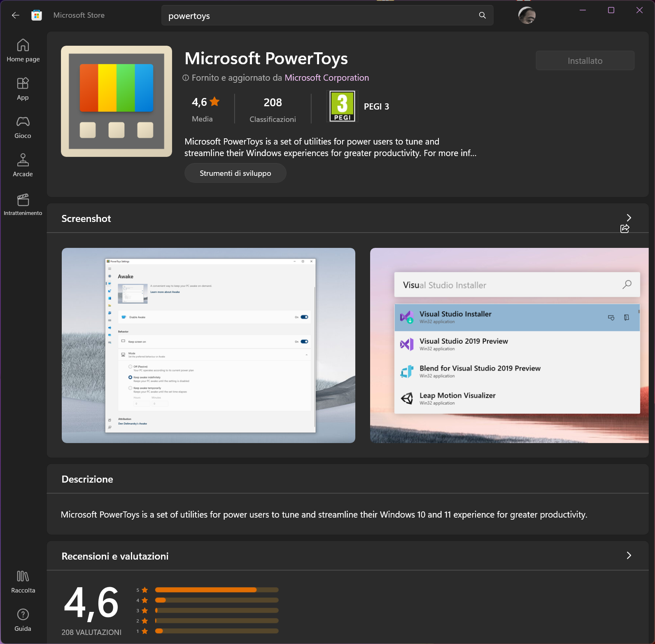Viewport: 655px width, 644px height.
Task: Open the Raccolta library
Action: (23, 581)
